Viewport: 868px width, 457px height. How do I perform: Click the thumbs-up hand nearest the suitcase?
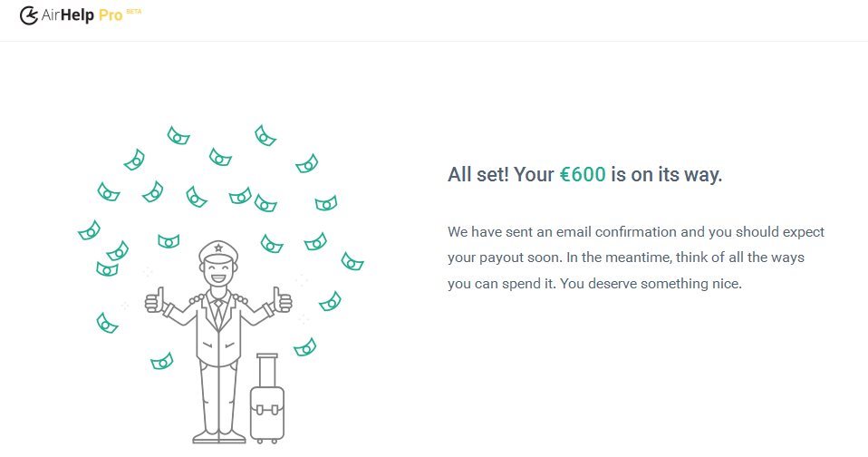tap(283, 301)
